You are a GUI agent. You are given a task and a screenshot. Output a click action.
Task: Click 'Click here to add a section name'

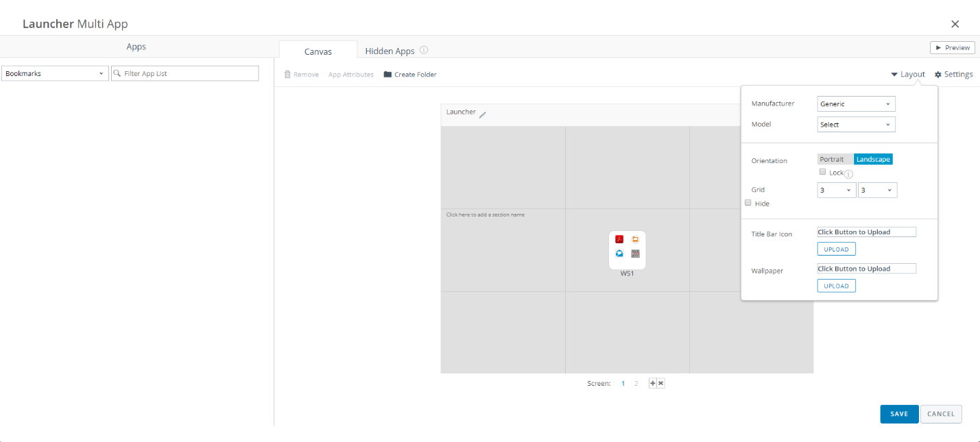coord(486,214)
